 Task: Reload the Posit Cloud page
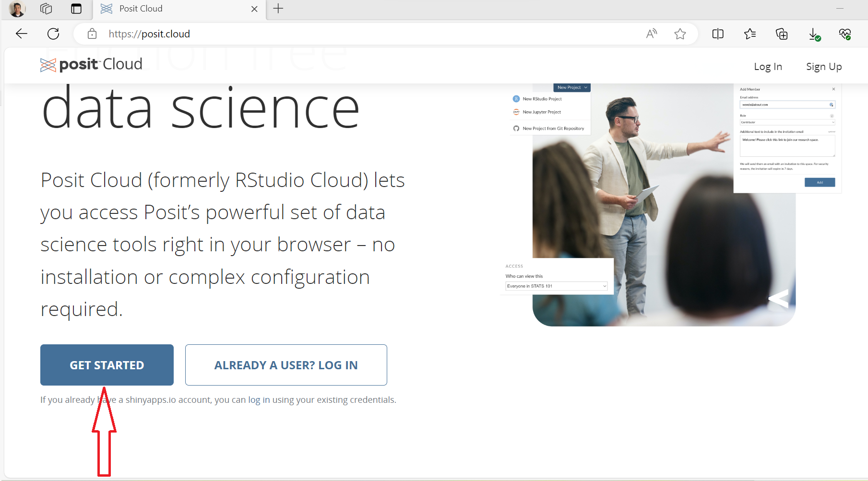tap(53, 34)
